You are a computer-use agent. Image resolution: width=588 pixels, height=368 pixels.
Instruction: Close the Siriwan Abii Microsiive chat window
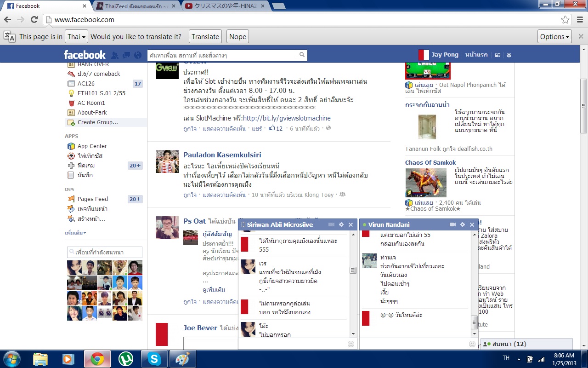(x=351, y=224)
